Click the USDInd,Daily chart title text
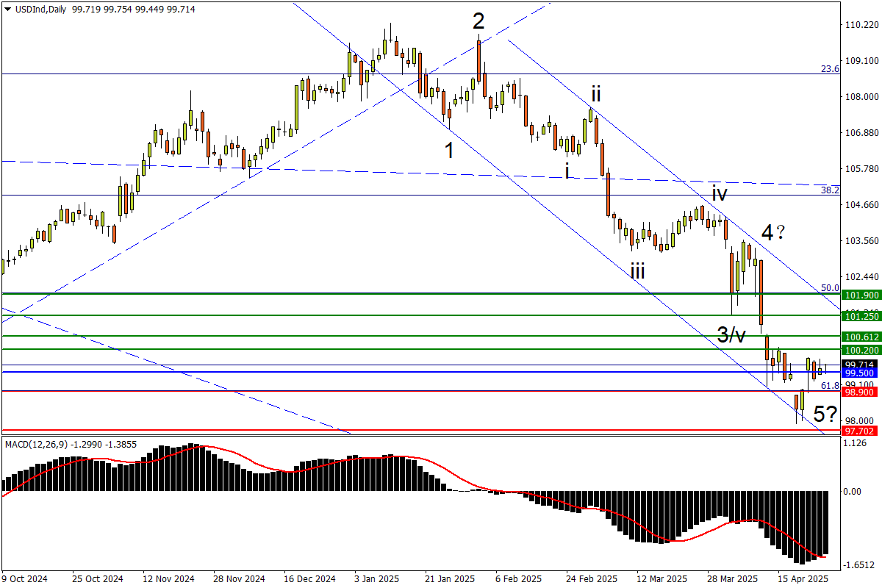Screen dimensions: 882x588 point(37,8)
